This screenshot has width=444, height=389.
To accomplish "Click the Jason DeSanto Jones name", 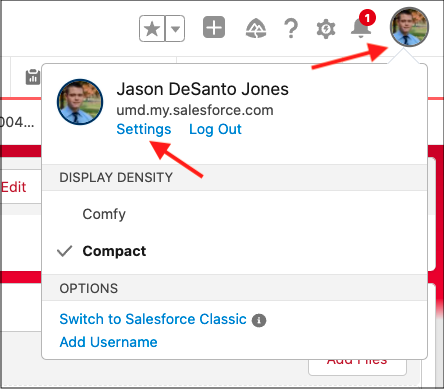I will click(202, 89).
